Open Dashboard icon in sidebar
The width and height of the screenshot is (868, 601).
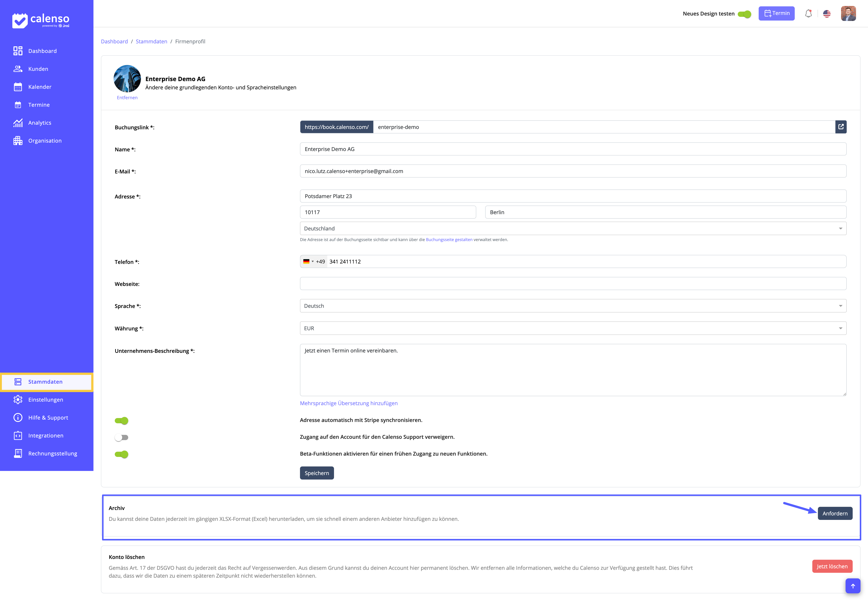click(x=18, y=51)
